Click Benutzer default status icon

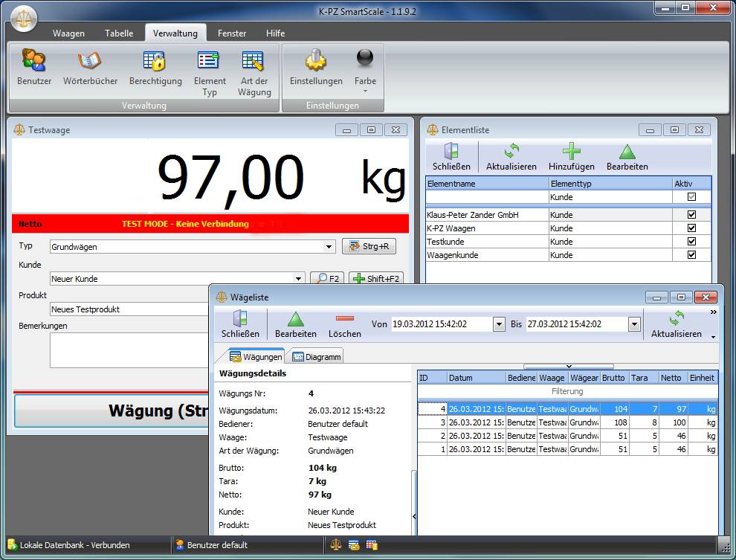[x=179, y=545]
